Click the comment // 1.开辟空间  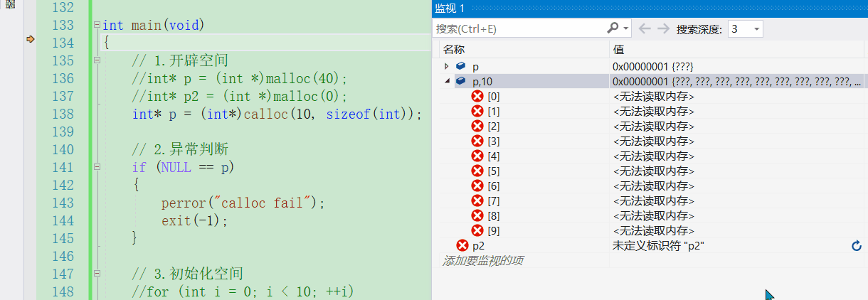tap(179, 60)
